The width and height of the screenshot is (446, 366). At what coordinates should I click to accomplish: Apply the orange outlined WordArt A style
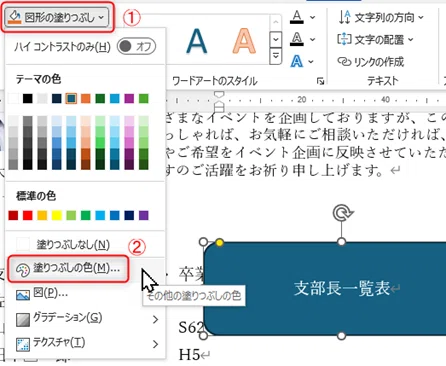(244, 41)
